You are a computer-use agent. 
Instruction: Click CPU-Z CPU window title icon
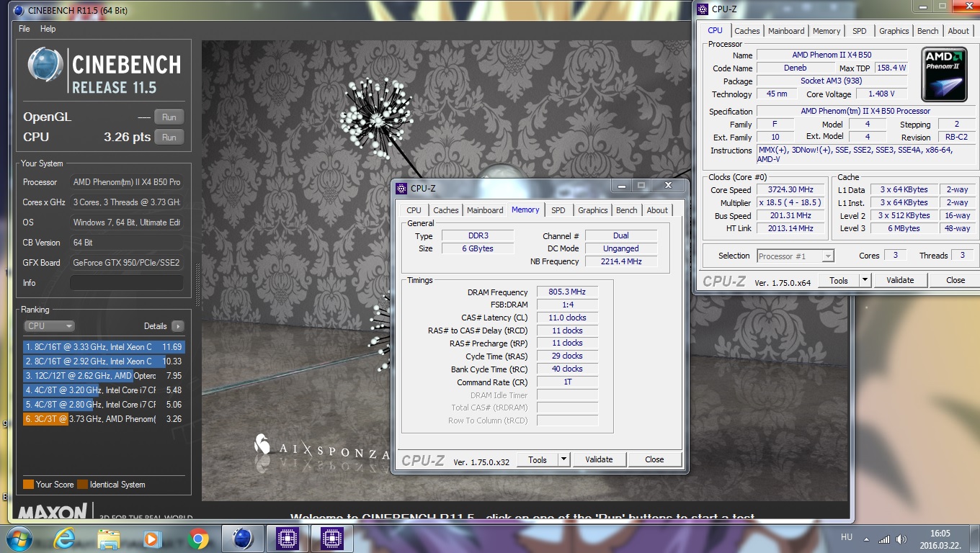pos(703,9)
